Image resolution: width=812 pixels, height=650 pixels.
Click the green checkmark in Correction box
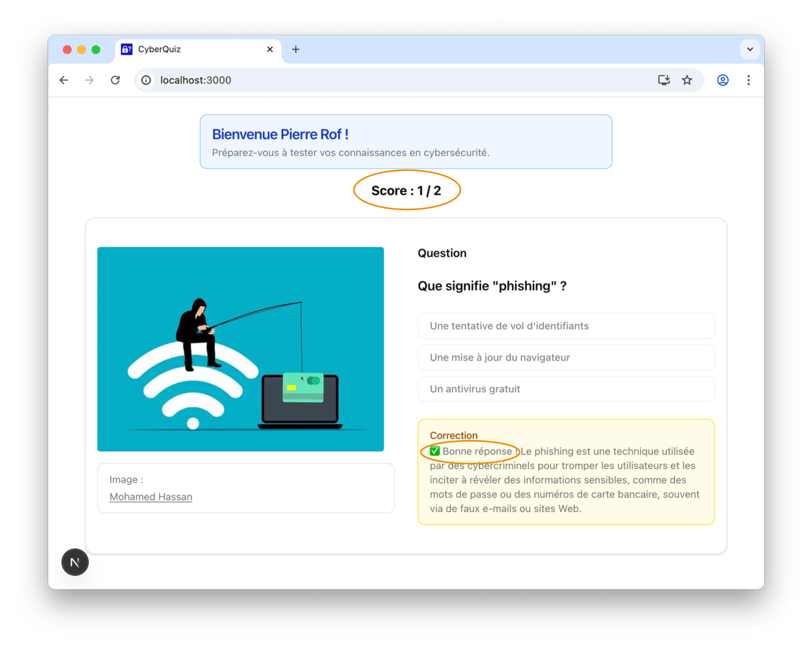[x=435, y=451]
